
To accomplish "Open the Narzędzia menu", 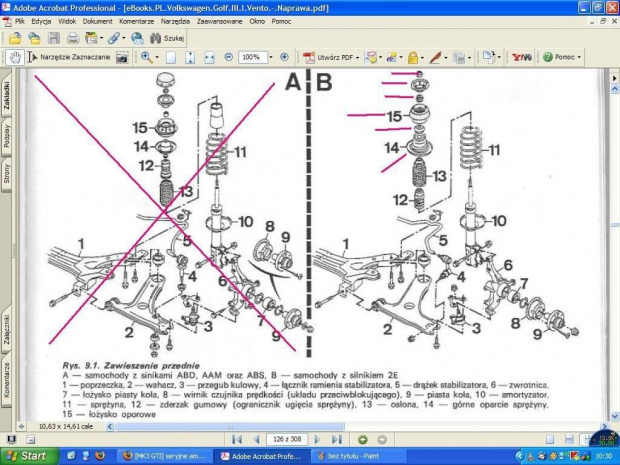I will [x=175, y=22].
